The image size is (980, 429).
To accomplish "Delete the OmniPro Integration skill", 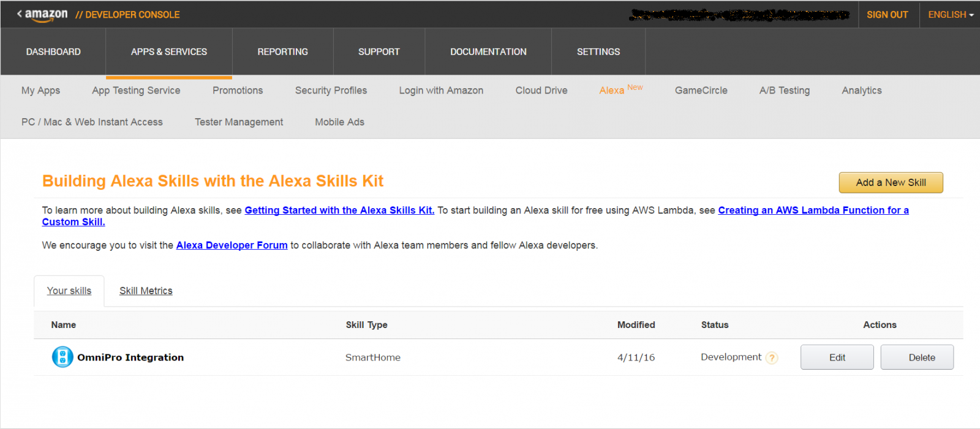I will (916, 357).
